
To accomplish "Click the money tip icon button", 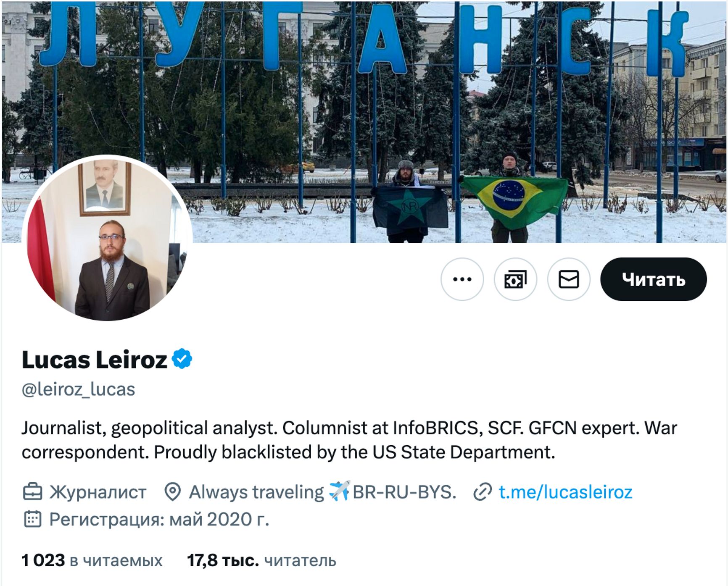I will point(515,279).
